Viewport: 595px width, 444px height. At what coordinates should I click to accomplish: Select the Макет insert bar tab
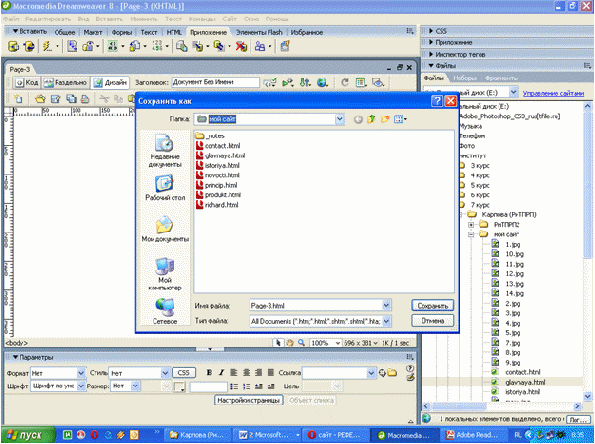pos(93,33)
